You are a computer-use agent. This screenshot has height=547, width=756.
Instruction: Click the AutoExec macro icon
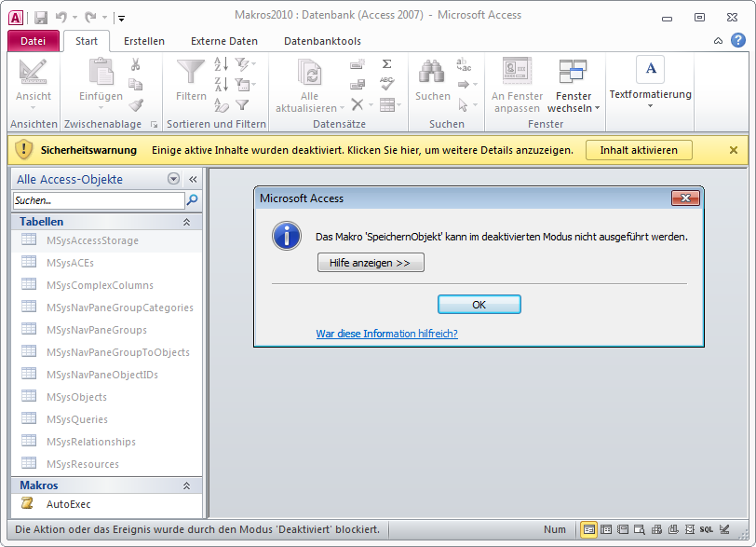point(28,504)
